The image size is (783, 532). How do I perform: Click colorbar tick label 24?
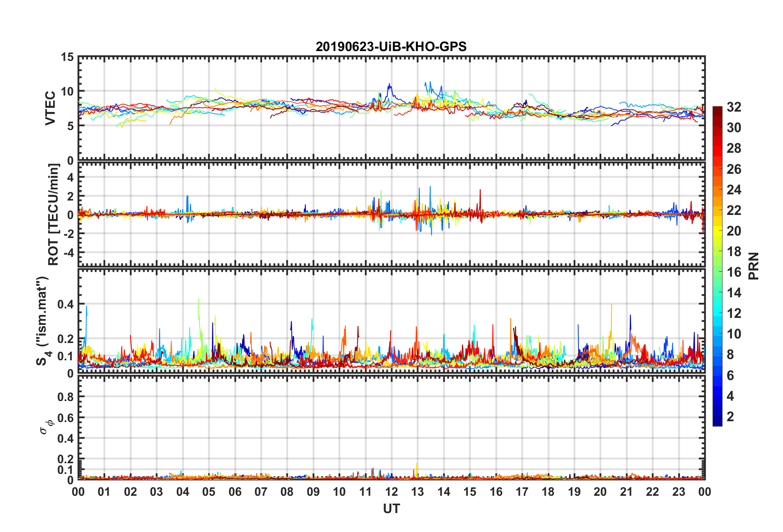(734, 190)
